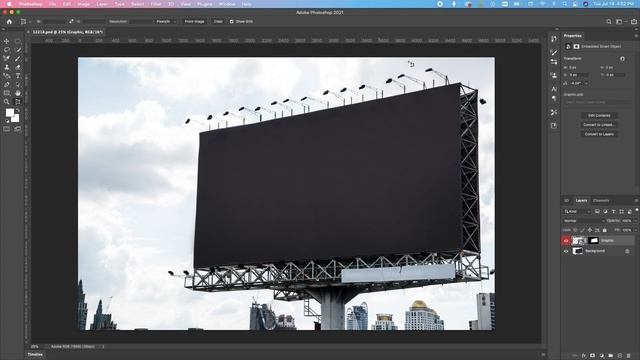
Task: Open the File menu
Action: [x=52, y=4]
